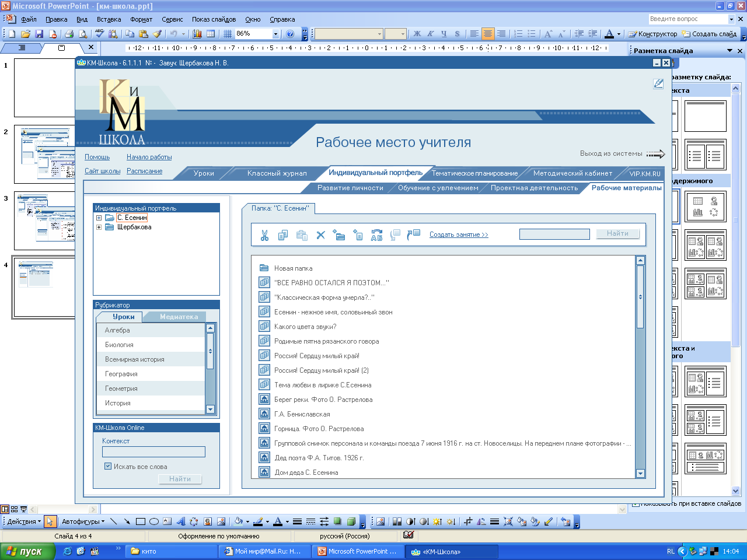Click PowerPoint's Open folder icon

pyautogui.click(x=25, y=34)
